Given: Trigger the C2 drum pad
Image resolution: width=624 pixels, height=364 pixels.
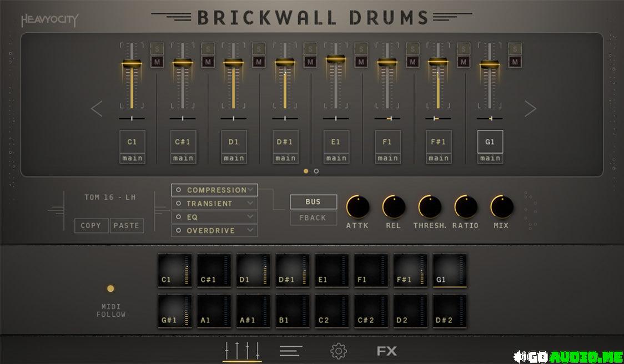Looking at the screenshot, I should click(x=332, y=311).
